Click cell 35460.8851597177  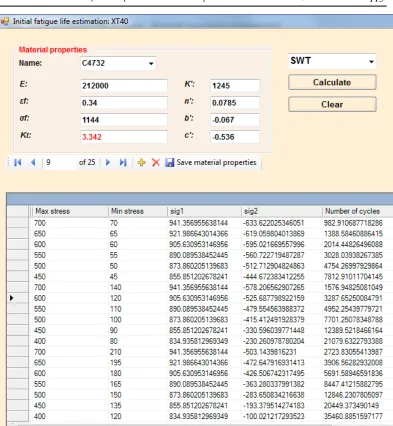(358, 416)
